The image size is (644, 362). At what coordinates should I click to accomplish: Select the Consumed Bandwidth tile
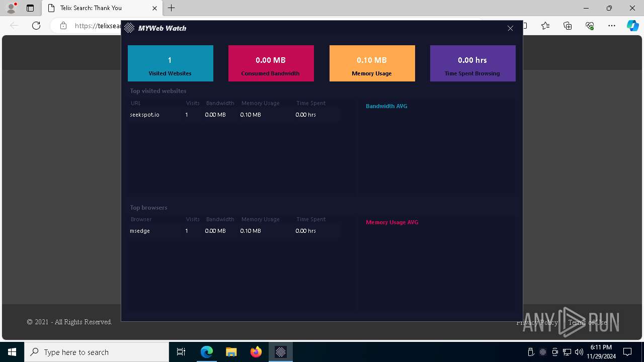pyautogui.click(x=271, y=63)
